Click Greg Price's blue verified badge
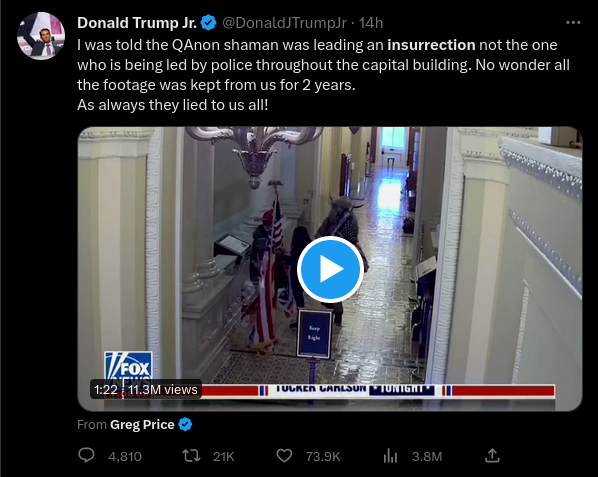 [x=185, y=424]
